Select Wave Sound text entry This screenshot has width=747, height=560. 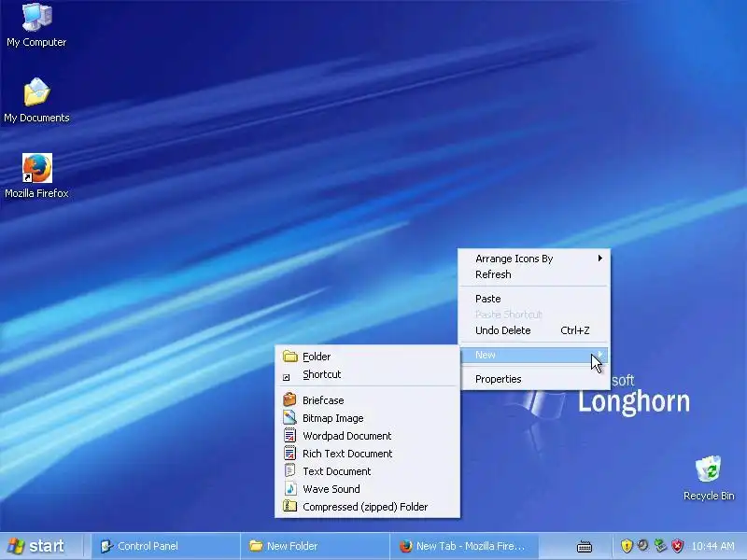click(331, 489)
